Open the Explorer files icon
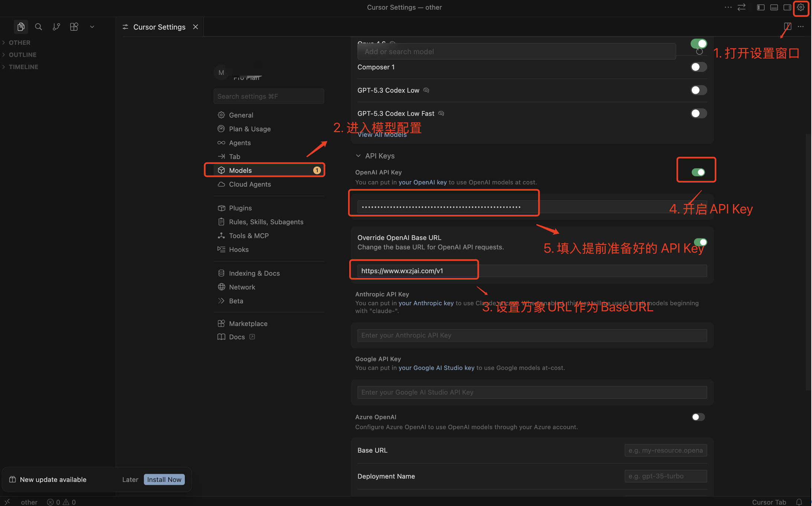Image resolution: width=812 pixels, height=506 pixels. tap(21, 27)
